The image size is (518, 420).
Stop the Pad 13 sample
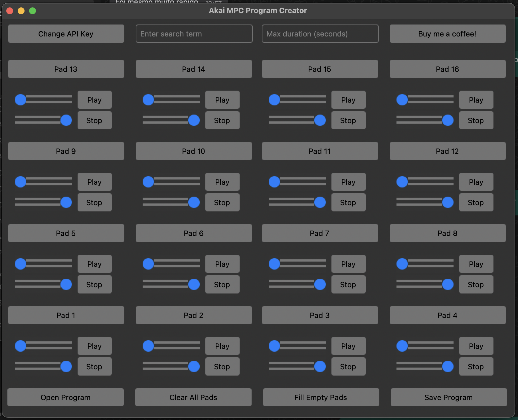point(94,120)
